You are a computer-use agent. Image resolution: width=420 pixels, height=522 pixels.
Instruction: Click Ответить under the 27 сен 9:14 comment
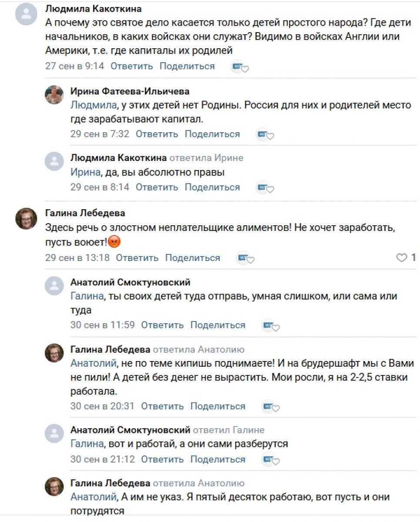(x=131, y=66)
